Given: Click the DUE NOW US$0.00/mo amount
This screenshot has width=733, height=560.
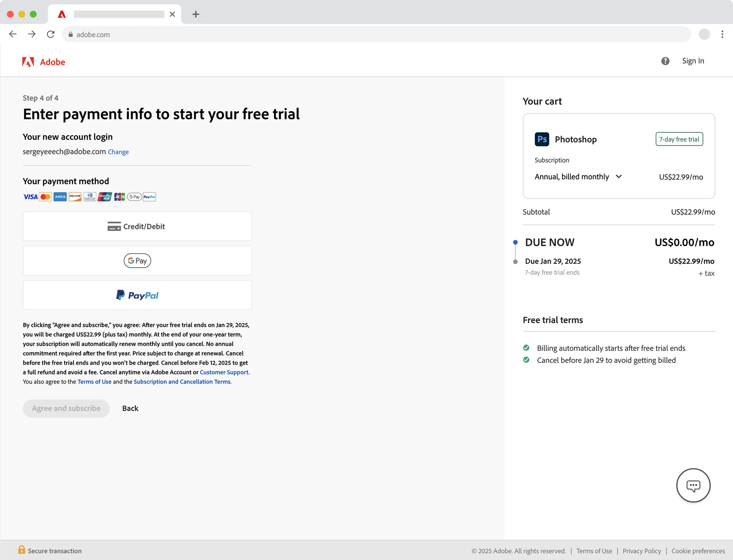Looking at the screenshot, I should 684,242.
